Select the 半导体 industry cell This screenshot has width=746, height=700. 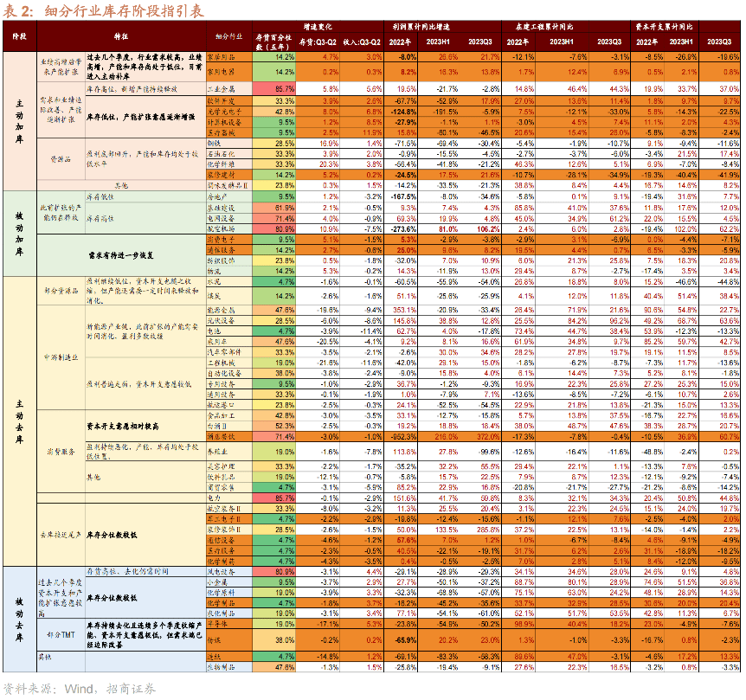pos(225,623)
